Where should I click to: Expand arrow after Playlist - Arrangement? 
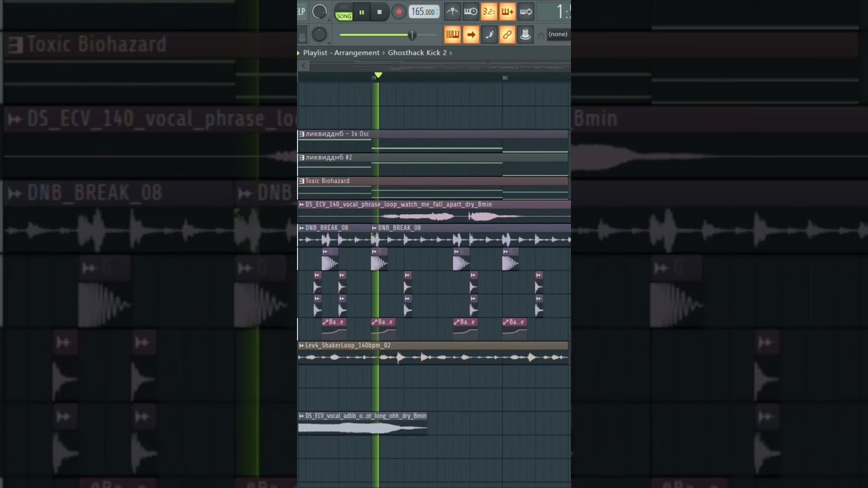(x=384, y=53)
